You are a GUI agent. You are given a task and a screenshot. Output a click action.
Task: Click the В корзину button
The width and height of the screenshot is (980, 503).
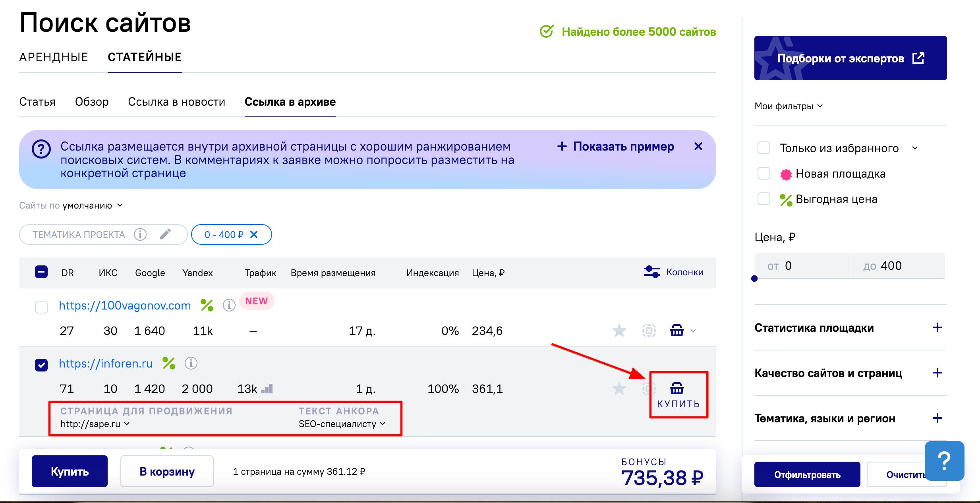pyautogui.click(x=167, y=471)
